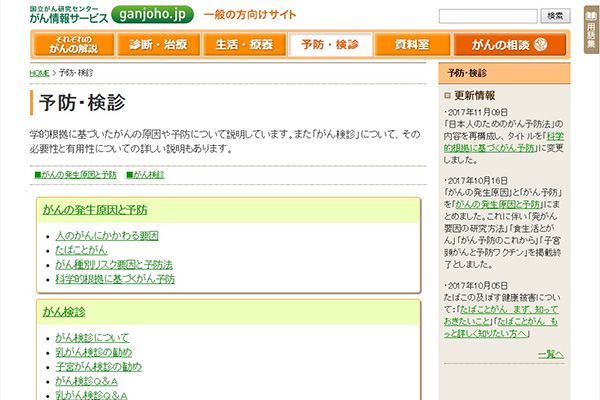Open the たばことがん link
This screenshot has width=600, height=400.
(x=81, y=250)
